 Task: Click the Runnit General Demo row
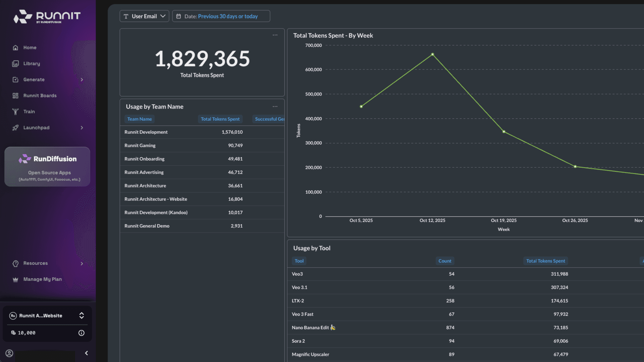click(x=202, y=226)
